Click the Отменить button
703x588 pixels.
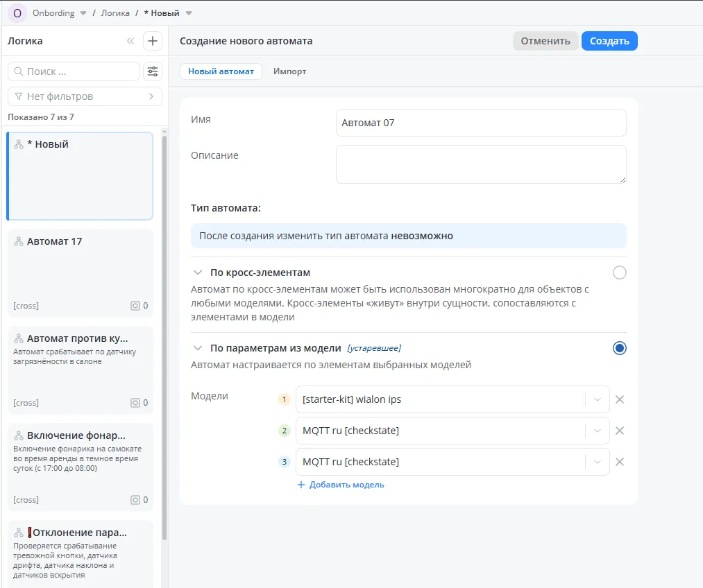[545, 41]
